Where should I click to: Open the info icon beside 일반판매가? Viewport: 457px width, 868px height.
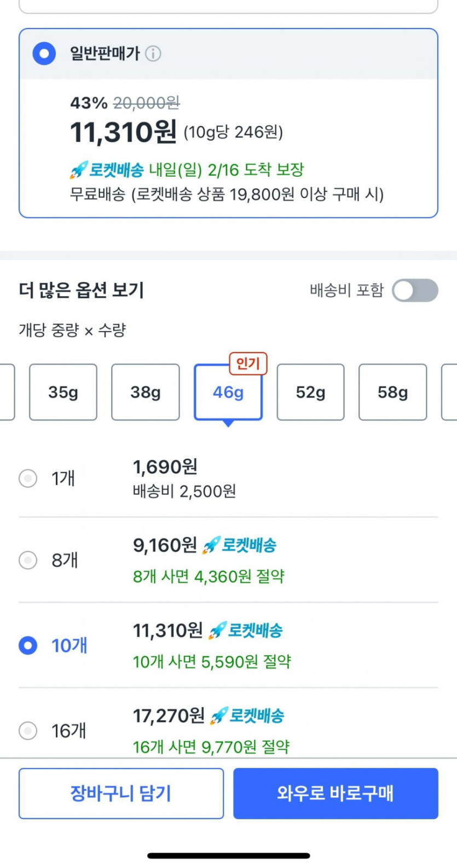click(x=153, y=54)
